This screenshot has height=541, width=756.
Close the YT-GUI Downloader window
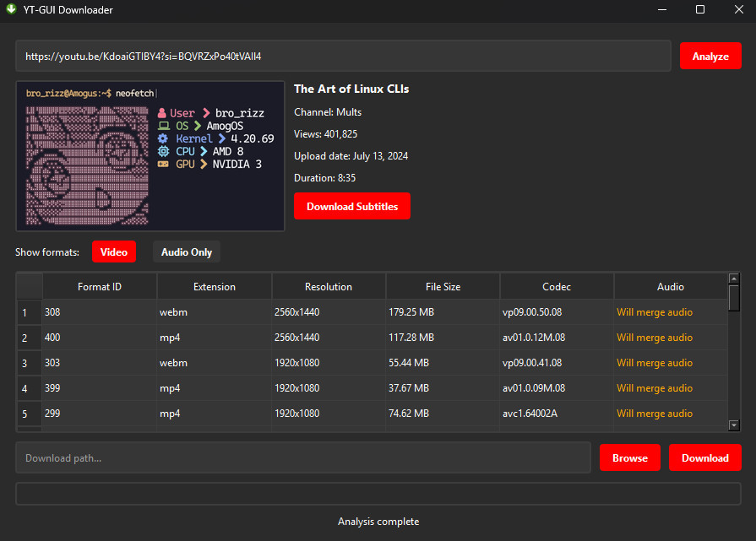pyautogui.click(x=738, y=9)
